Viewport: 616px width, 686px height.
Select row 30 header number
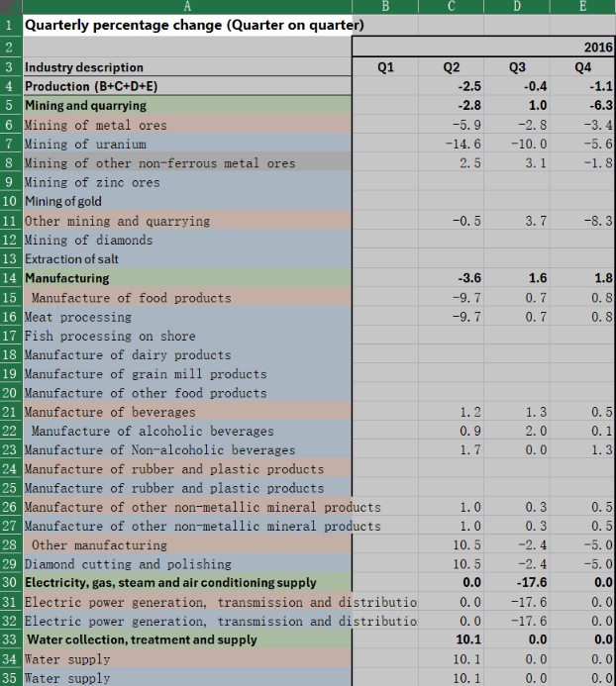pos(10,583)
